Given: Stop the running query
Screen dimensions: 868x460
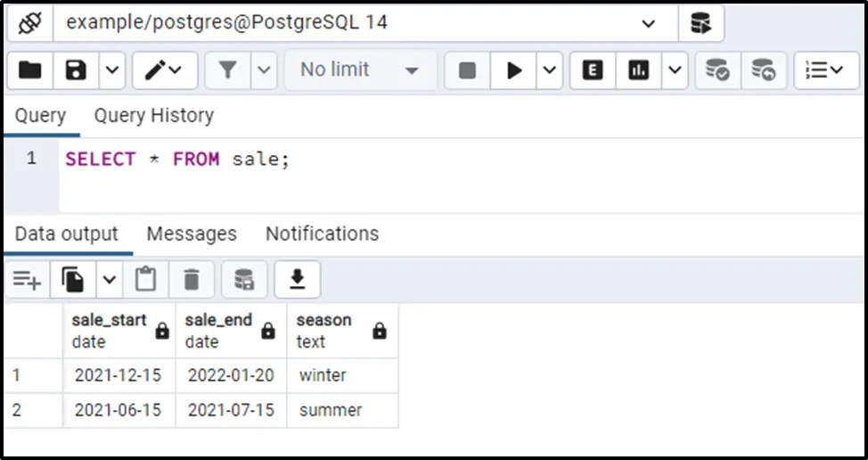Looking at the screenshot, I should (467, 70).
